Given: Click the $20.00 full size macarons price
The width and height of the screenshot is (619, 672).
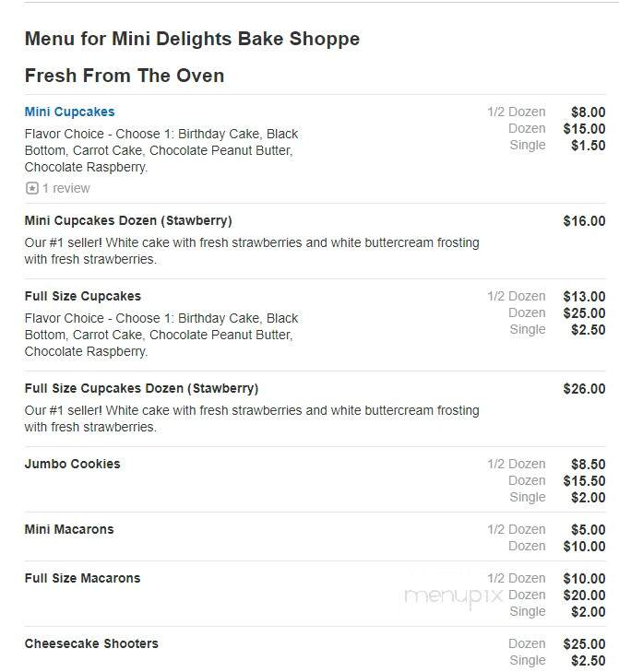Looking at the screenshot, I should click(x=584, y=595).
